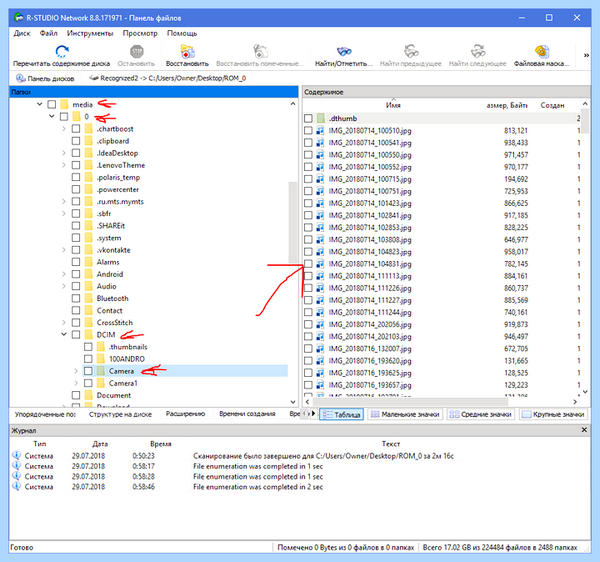The width and height of the screenshot is (600, 562).
Task: Show more toolbar items via chevron
Action: click(x=586, y=55)
